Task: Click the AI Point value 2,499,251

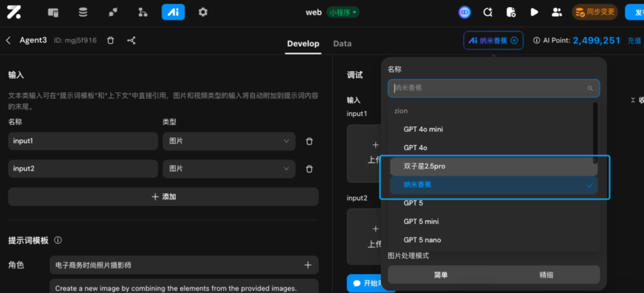Action: click(x=596, y=40)
